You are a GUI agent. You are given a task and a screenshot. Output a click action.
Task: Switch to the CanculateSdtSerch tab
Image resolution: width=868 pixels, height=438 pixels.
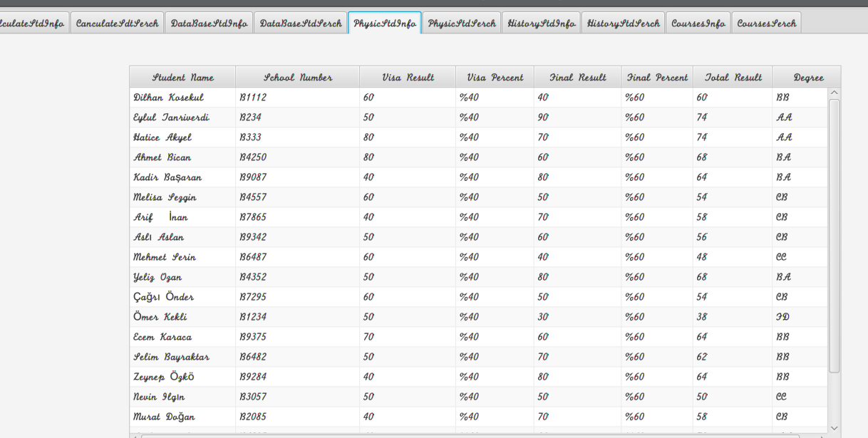(117, 23)
